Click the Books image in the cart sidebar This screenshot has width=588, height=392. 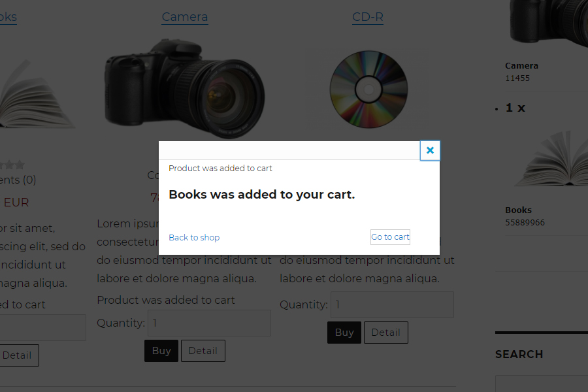[550, 160]
